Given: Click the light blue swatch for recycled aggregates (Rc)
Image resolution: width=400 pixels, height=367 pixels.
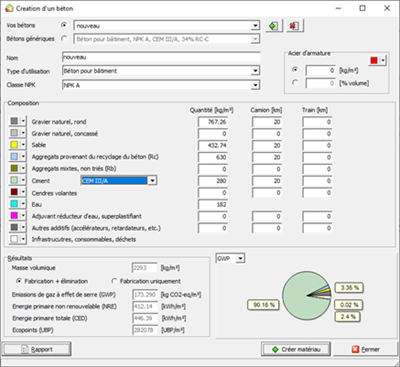Looking at the screenshot, I should click(x=14, y=156).
